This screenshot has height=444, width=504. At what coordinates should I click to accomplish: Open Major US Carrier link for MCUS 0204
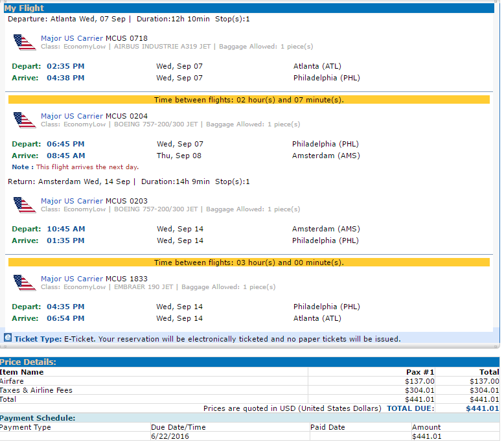(x=72, y=116)
